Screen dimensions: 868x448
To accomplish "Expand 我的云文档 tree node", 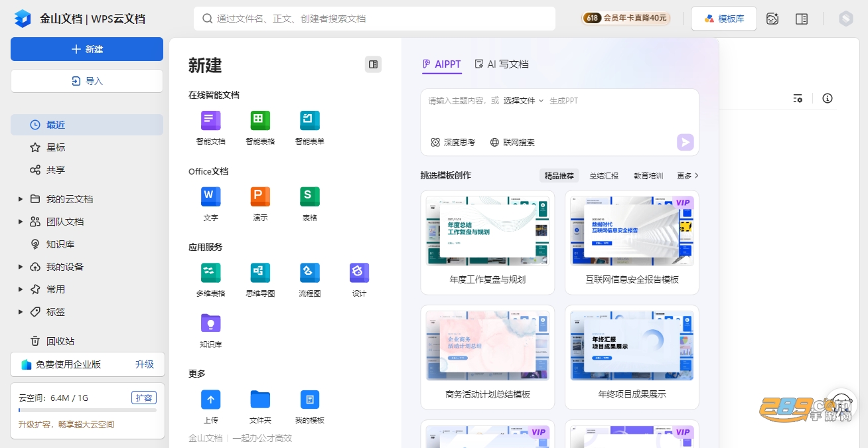I will pyautogui.click(x=21, y=199).
